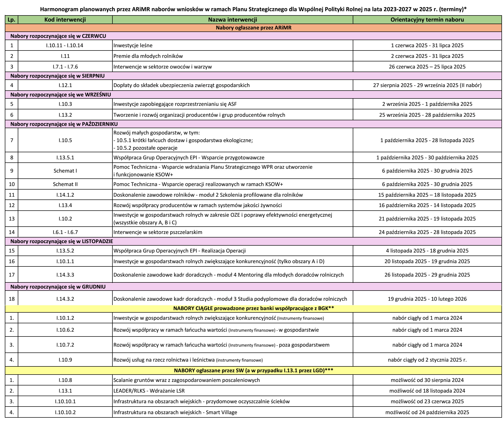Click the 'Kod interwencji' column header
The height and width of the screenshot is (422, 504).
point(65,20)
